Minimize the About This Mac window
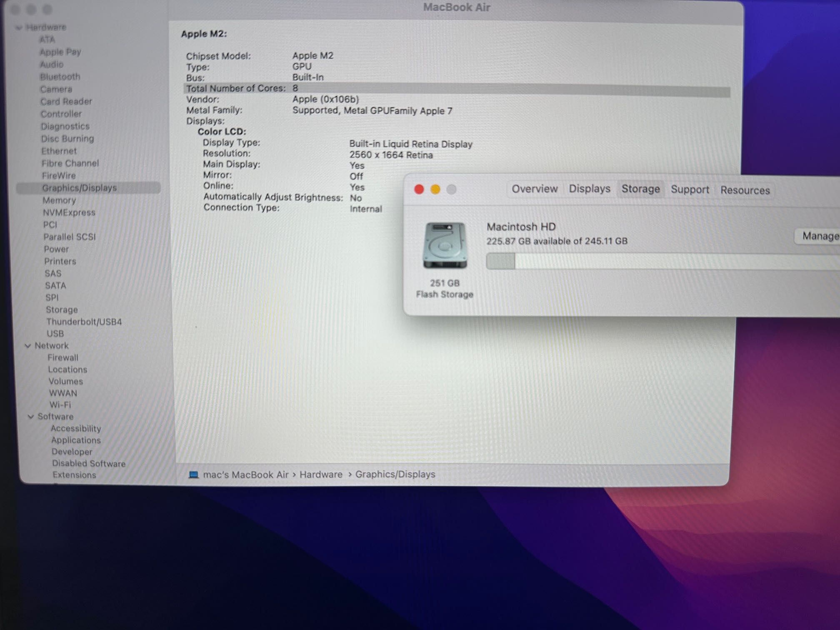This screenshot has width=840, height=630. 435,190
